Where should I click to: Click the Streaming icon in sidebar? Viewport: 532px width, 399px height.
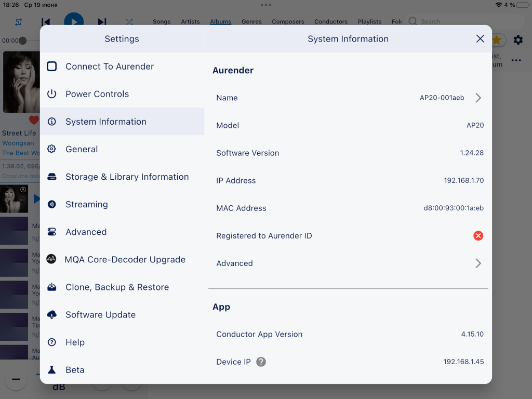(51, 204)
